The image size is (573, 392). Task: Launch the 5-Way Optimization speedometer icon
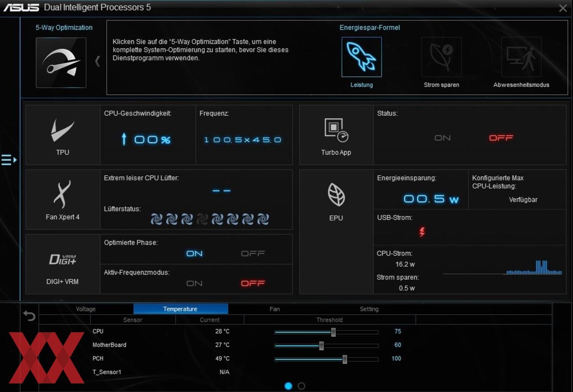point(61,63)
